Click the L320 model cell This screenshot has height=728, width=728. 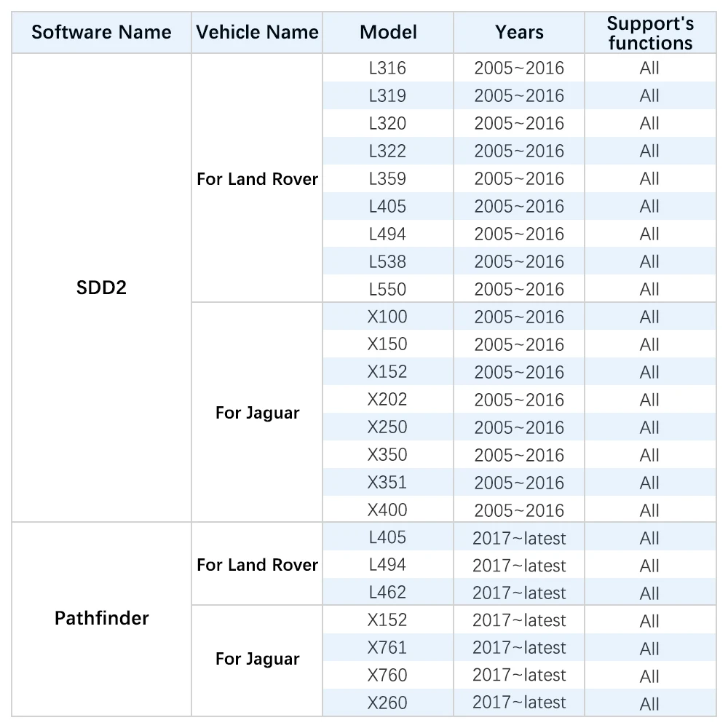pyautogui.click(x=388, y=123)
